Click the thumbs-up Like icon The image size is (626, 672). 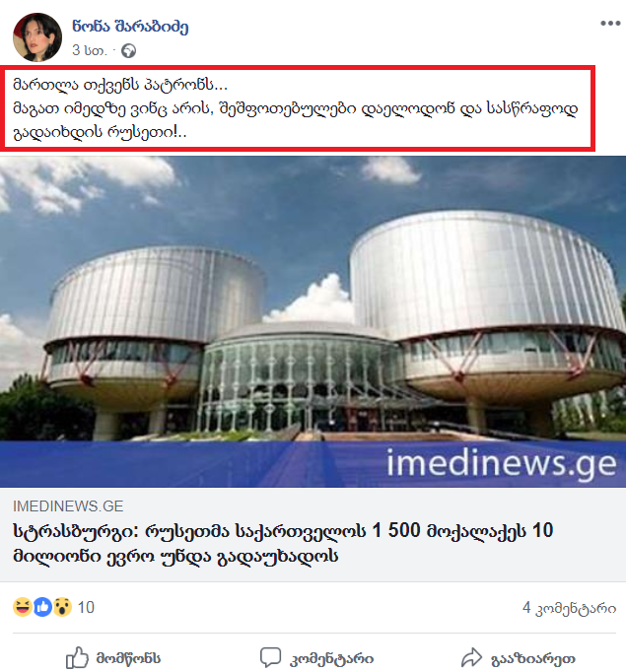(x=77, y=657)
